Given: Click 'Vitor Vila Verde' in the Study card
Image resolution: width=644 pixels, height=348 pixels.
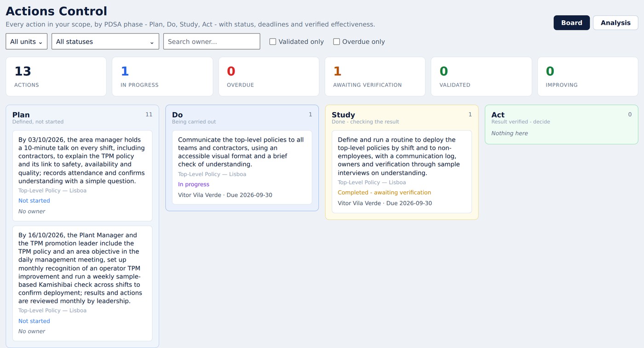Looking at the screenshot, I should [359, 203].
